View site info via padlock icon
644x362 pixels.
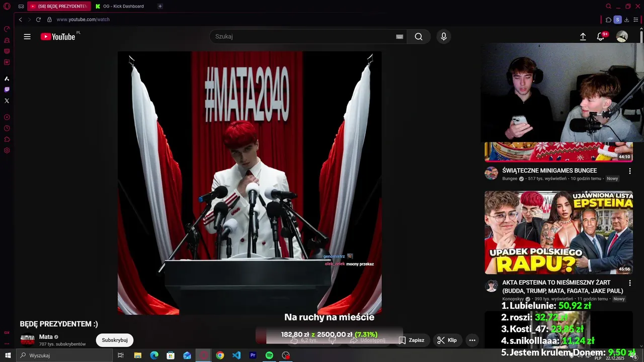click(49, 20)
